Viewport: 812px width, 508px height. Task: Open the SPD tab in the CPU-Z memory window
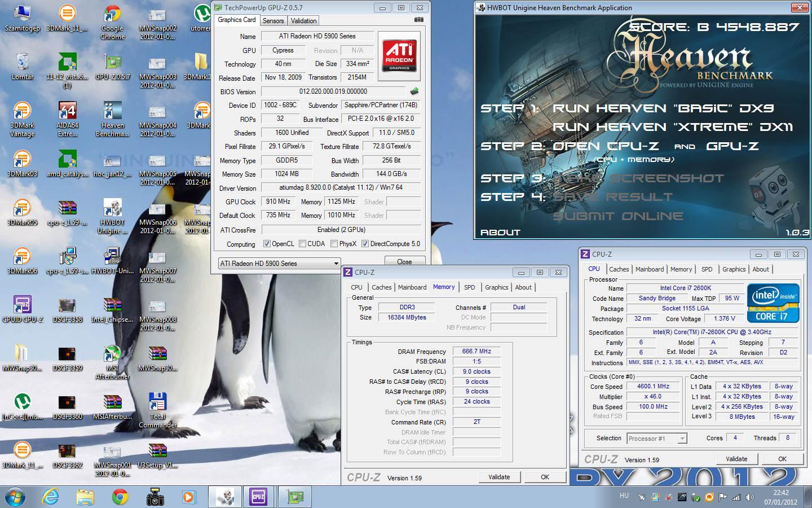click(x=470, y=287)
